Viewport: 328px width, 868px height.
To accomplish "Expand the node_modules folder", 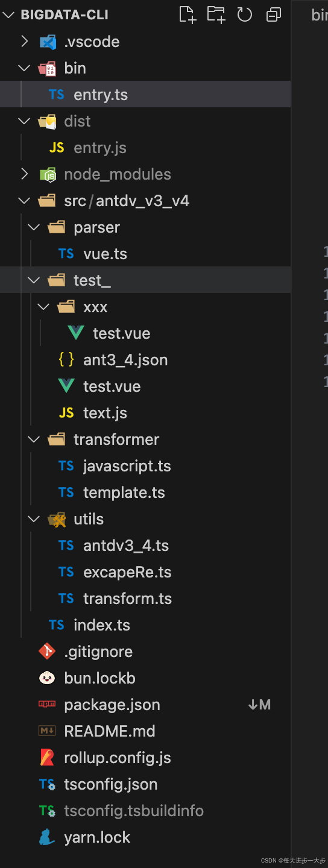I will coord(24,174).
